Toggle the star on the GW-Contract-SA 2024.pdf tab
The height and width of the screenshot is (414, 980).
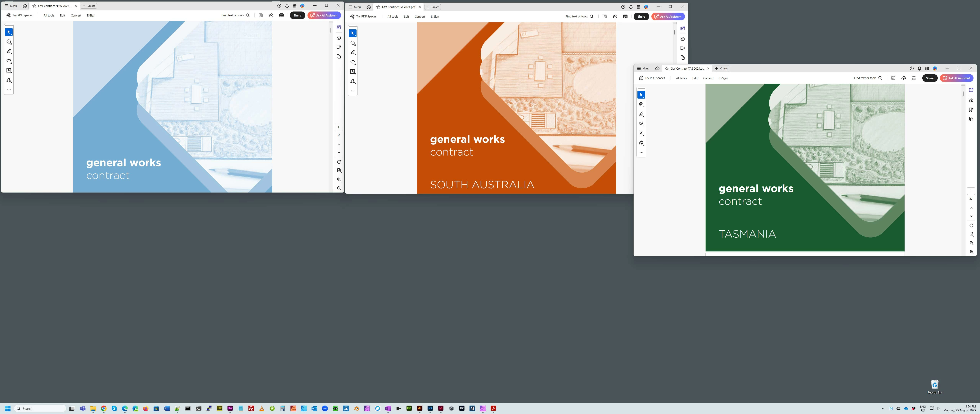pos(378,7)
